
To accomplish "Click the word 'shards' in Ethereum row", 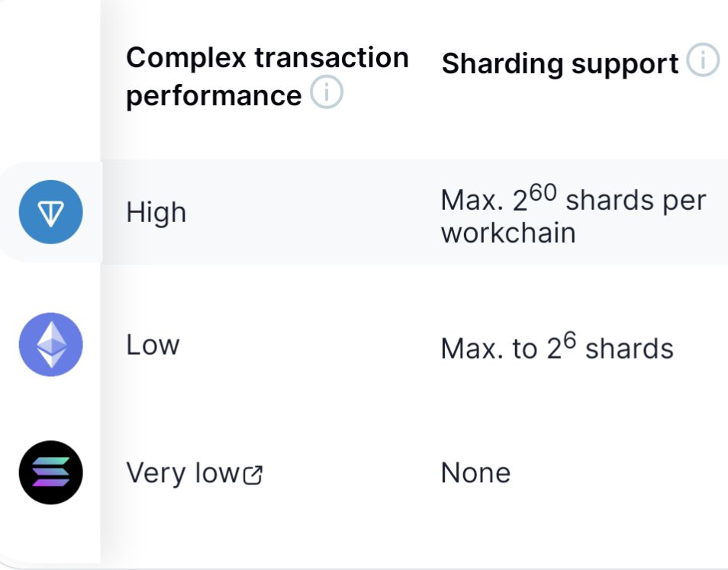I will [630, 349].
